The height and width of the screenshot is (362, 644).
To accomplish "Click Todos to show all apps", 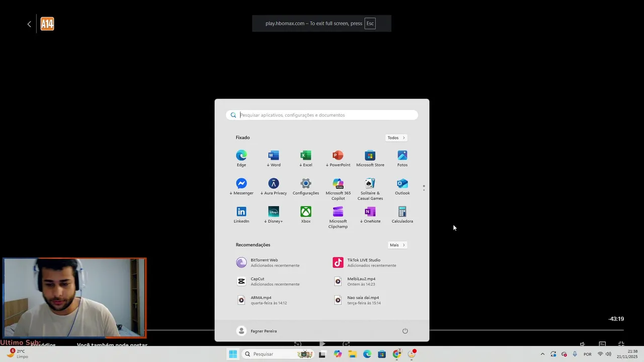I will [396, 138].
